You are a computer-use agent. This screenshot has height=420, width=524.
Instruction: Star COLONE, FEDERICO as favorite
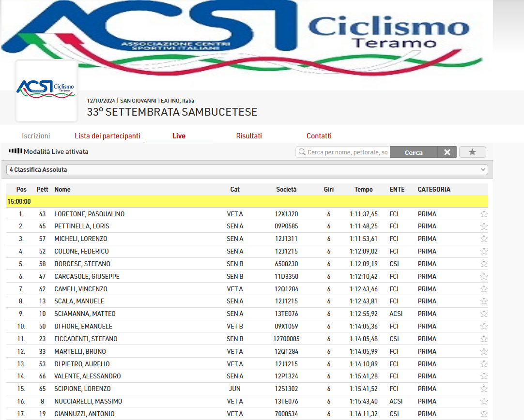click(484, 252)
